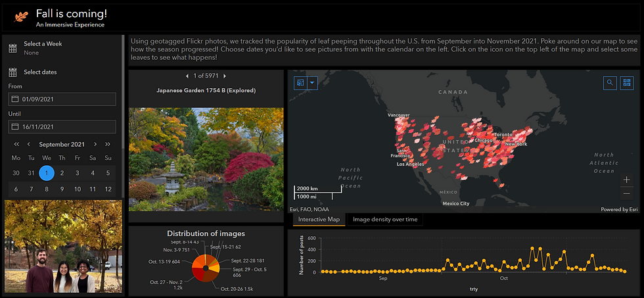This screenshot has height=298, width=644.
Task: Click the Japanese Garden photo
Action: 206,159
